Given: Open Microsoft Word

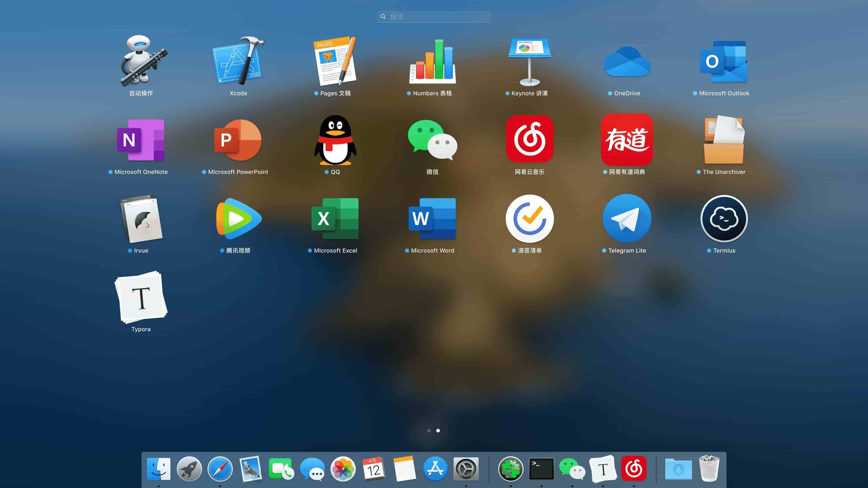Looking at the screenshot, I should point(433,218).
